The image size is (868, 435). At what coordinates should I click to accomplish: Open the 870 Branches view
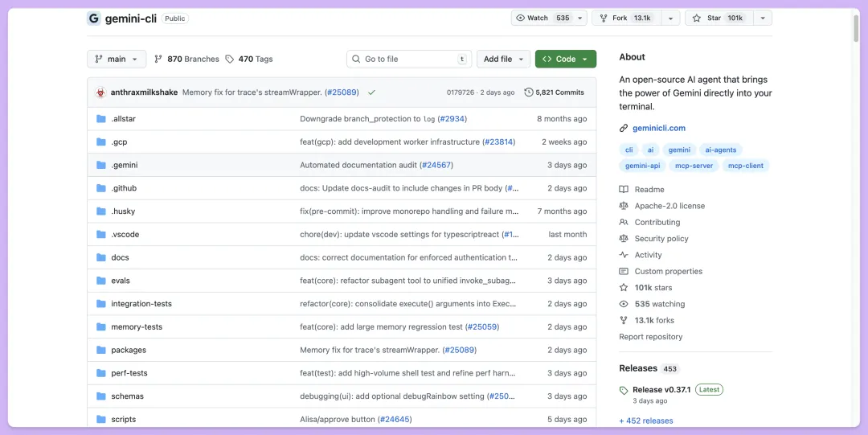(186, 59)
